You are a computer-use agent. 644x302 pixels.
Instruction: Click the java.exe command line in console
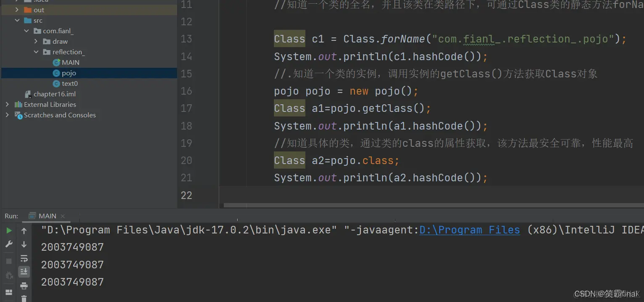click(x=342, y=230)
